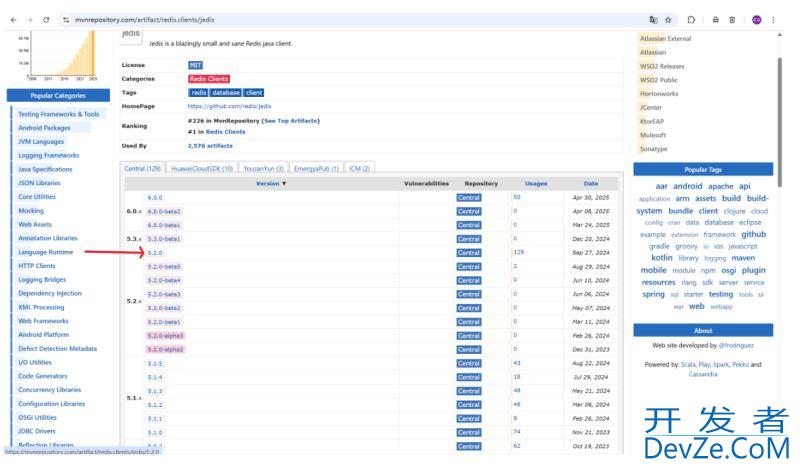800x470 pixels.
Task: Click the artifact usage trend chart thumbnail
Action: (x=59, y=55)
